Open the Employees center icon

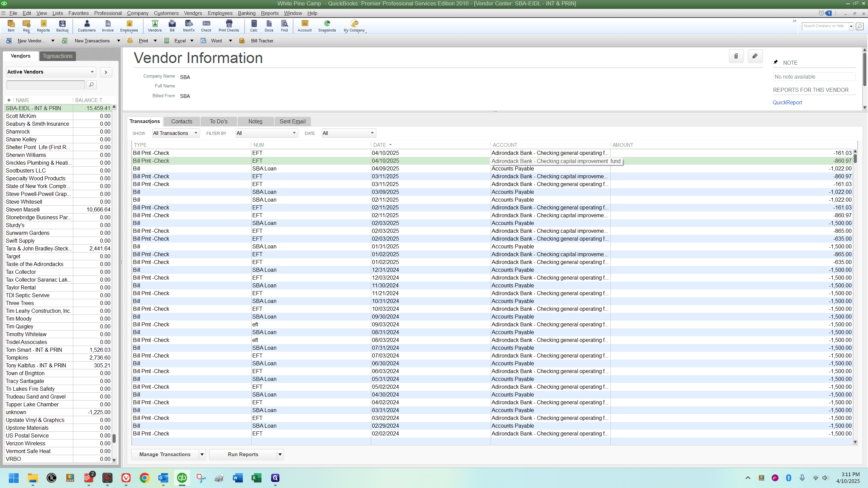129,26
